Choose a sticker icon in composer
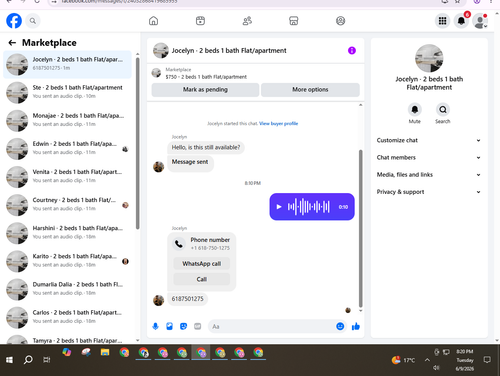This screenshot has height=376, width=500. [x=183, y=326]
